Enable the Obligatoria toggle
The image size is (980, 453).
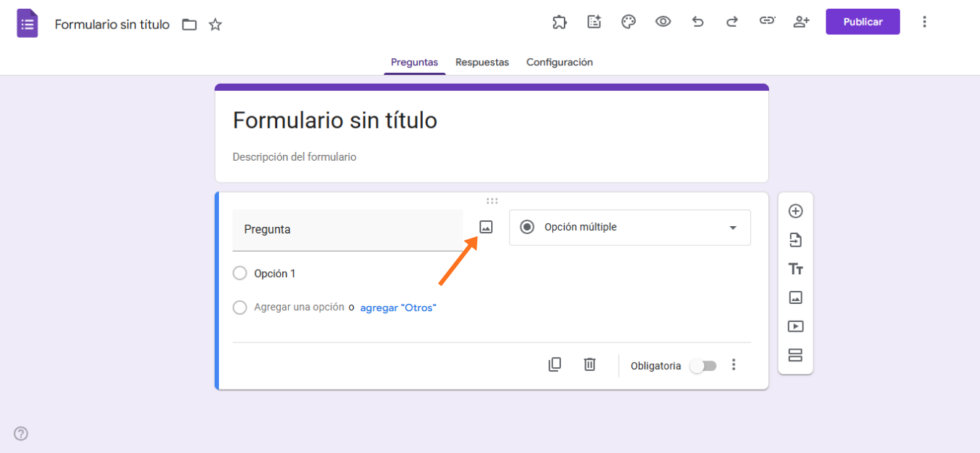coord(702,365)
